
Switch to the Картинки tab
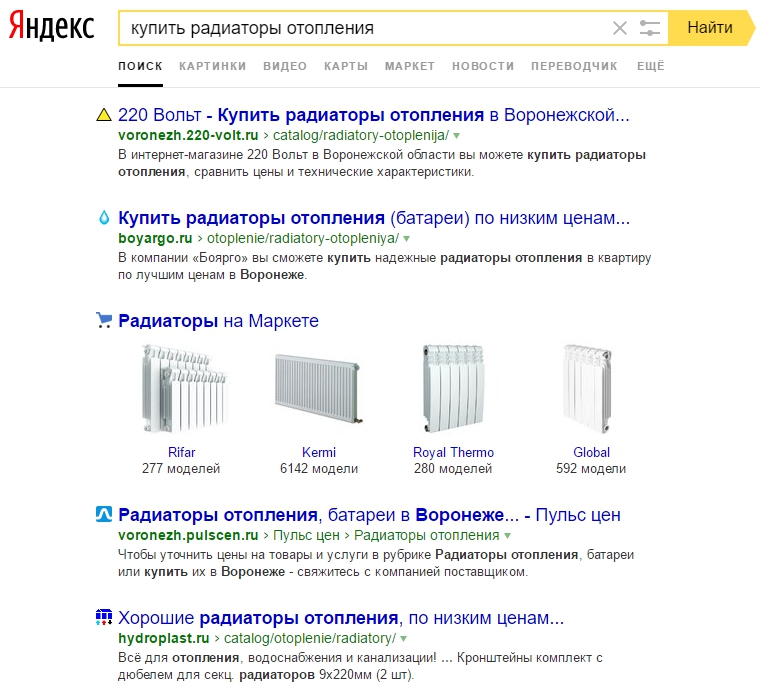click(x=213, y=66)
